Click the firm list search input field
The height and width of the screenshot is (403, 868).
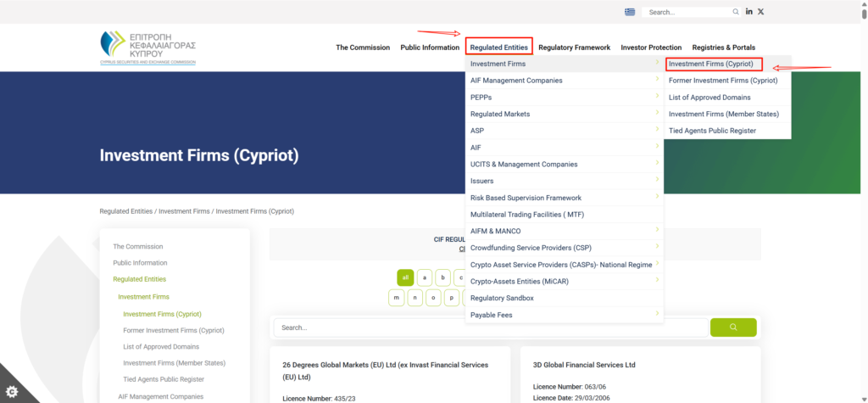tap(490, 327)
